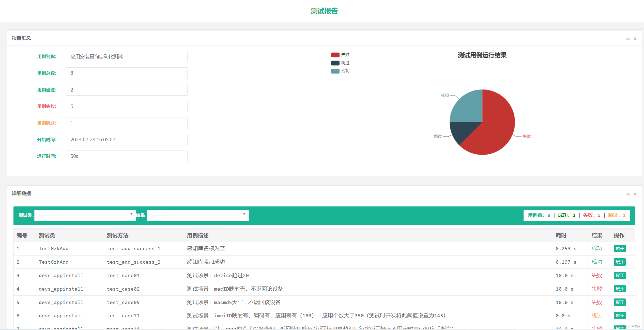Toggle the 跳过 legend item in the chart
The height and width of the screenshot is (330, 644).
pos(340,63)
